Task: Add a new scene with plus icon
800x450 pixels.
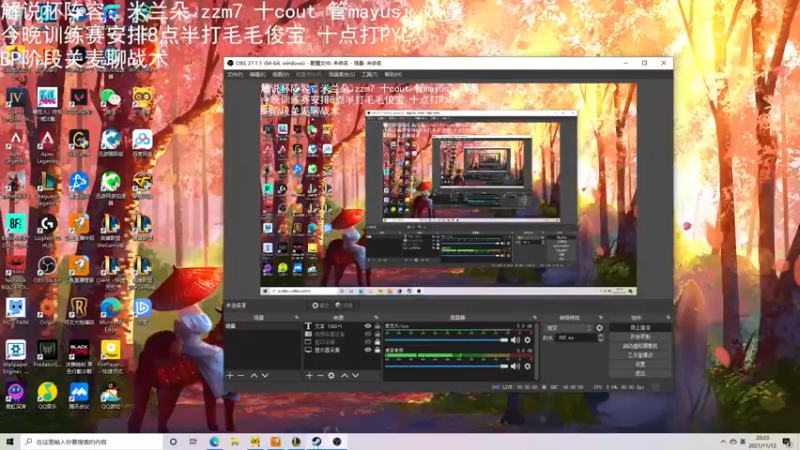Action: pos(230,376)
